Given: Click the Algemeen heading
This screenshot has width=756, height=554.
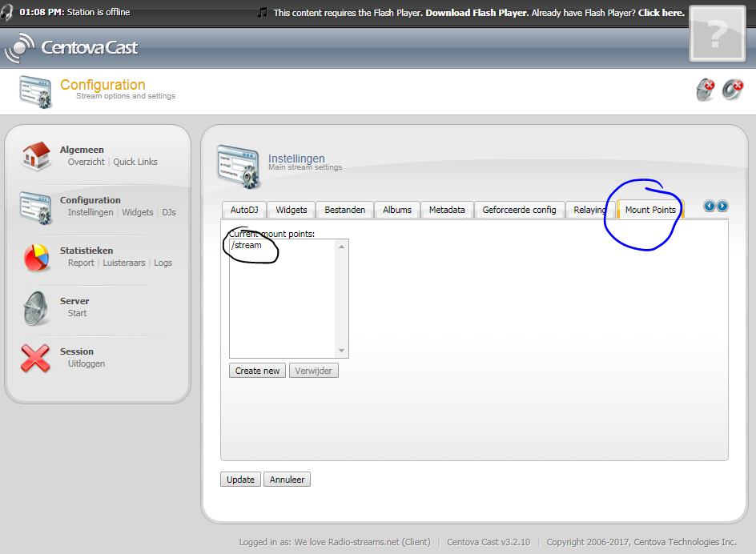Looking at the screenshot, I should (x=82, y=150).
